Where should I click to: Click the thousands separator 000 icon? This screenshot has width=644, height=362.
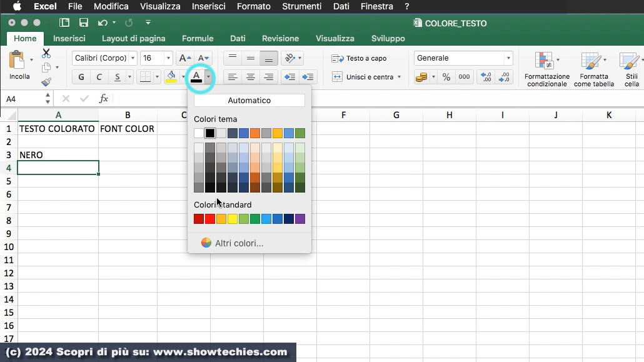tap(464, 77)
